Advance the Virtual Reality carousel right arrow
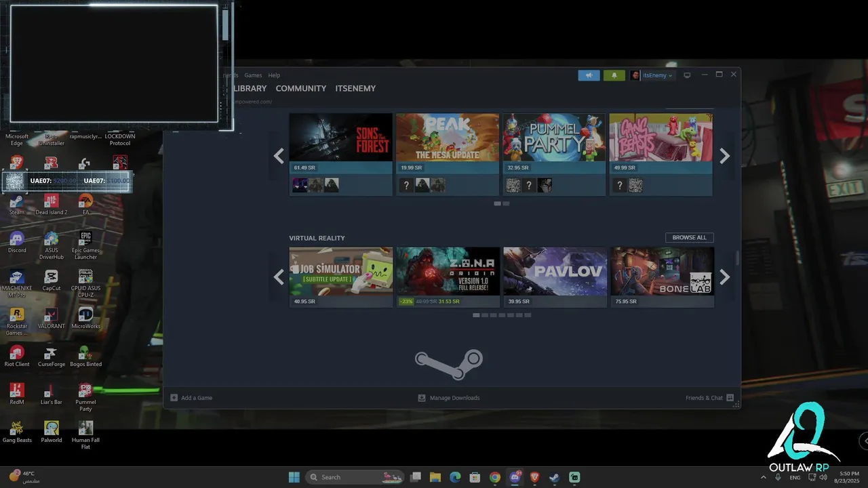Image resolution: width=868 pixels, height=488 pixels. tap(724, 277)
